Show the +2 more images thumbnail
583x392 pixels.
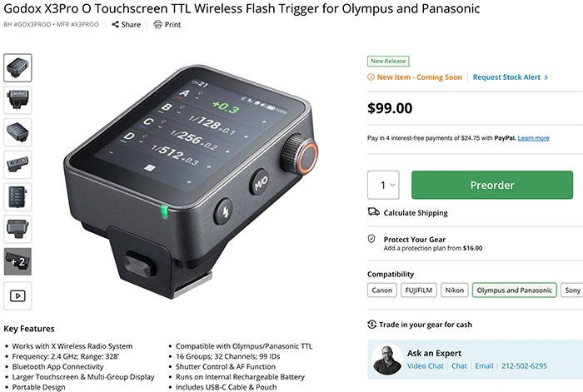coord(17,261)
